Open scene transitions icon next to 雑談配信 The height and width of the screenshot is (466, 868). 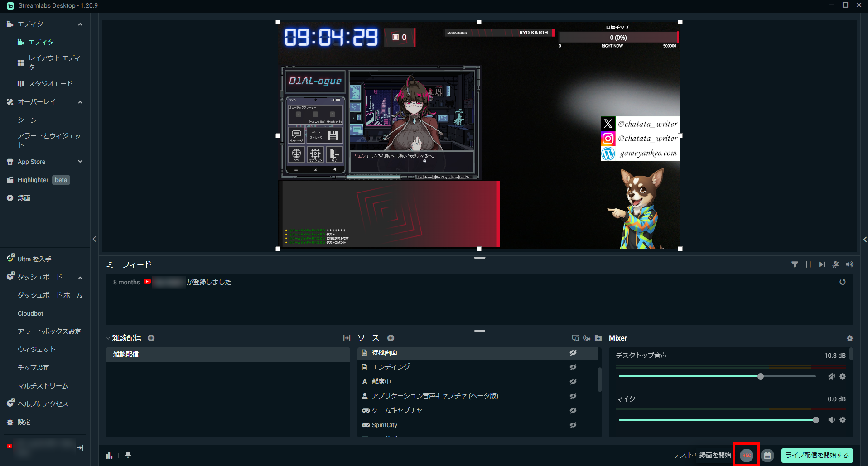tap(347, 338)
